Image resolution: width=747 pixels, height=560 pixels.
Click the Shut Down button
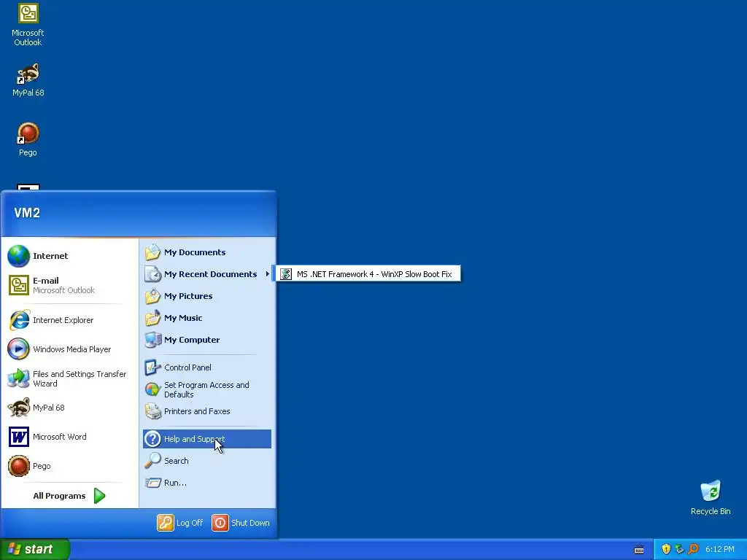241,522
